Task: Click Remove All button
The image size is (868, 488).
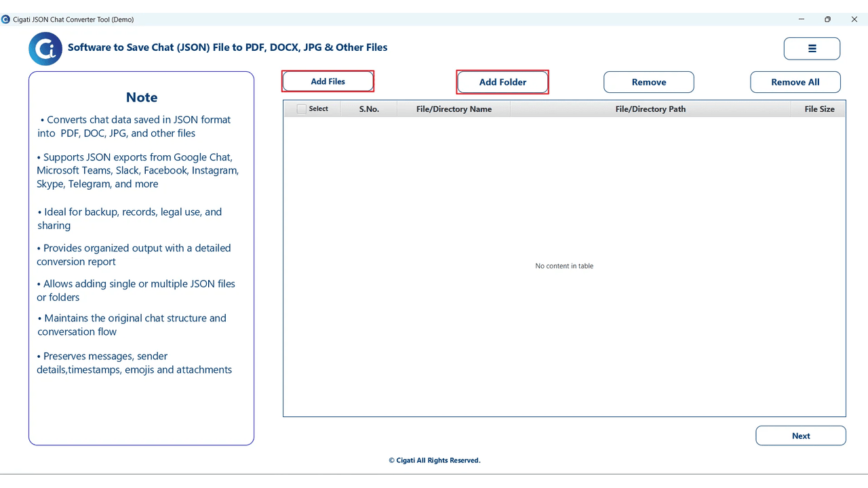Action: [795, 82]
